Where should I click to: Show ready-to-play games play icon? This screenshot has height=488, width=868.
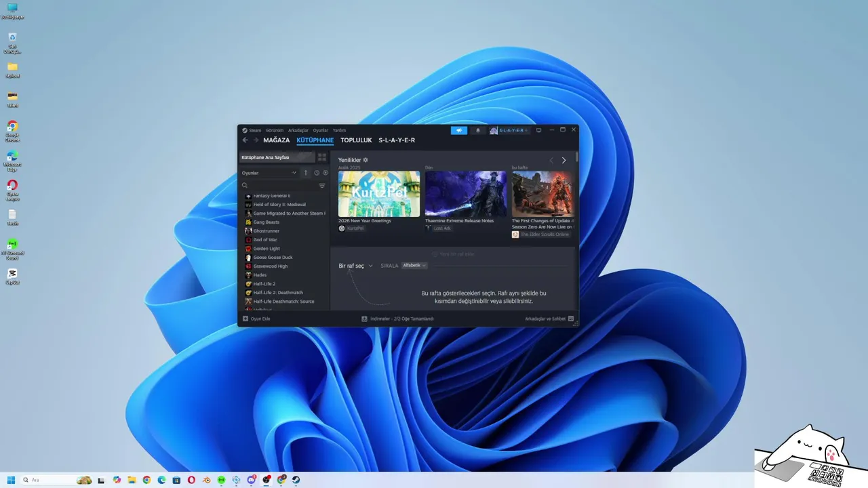coord(325,173)
